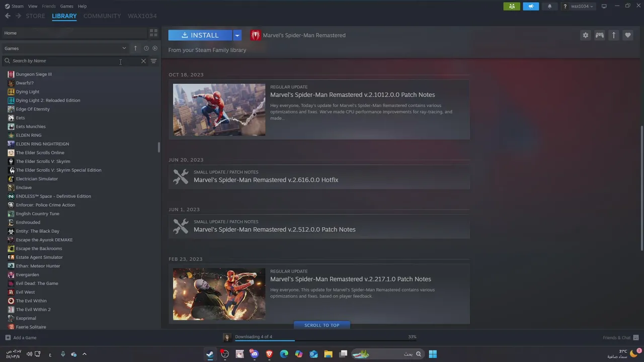This screenshot has height=362, width=644.
Task: Open controller settings gamepad icon
Action: click(x=599, y=35)
